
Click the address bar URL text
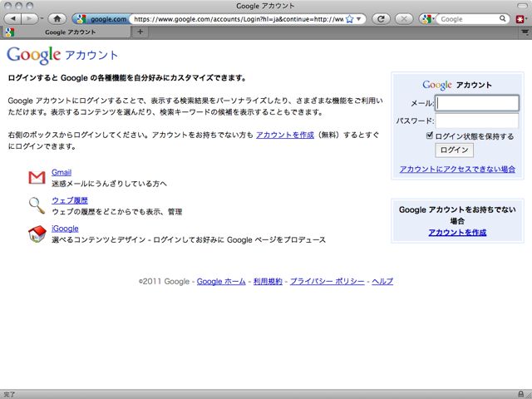pyautogui.click(x=239, y=19)
